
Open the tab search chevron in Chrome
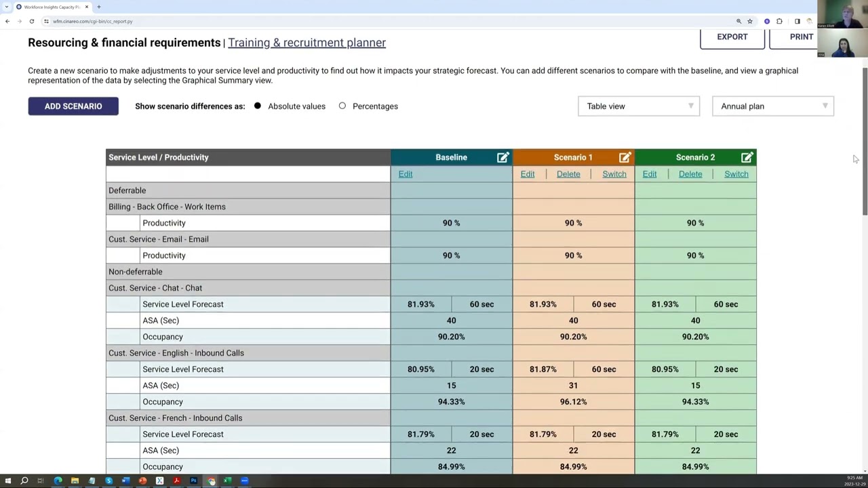click(x=7, y=7)
